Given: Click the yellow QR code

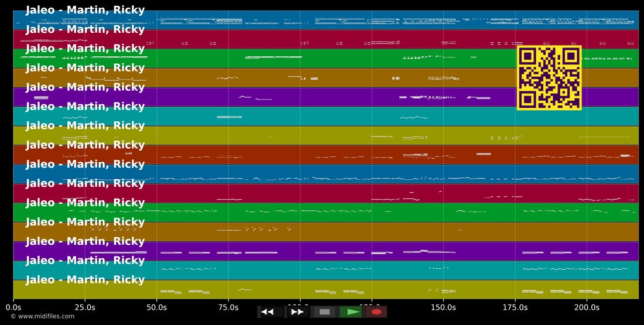Looking at the screenshot, I should point(549,78).
